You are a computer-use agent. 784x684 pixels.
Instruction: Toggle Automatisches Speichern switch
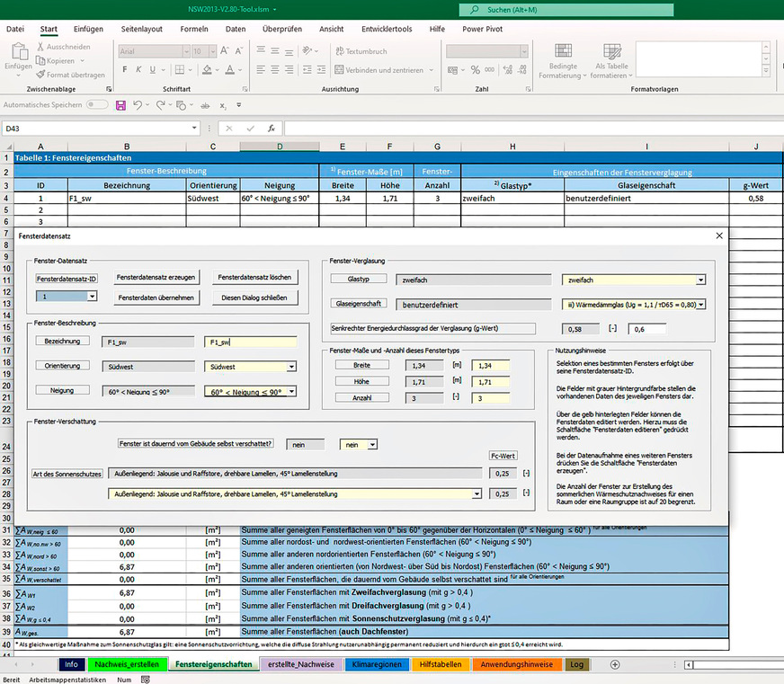click(x=97, y=105)
